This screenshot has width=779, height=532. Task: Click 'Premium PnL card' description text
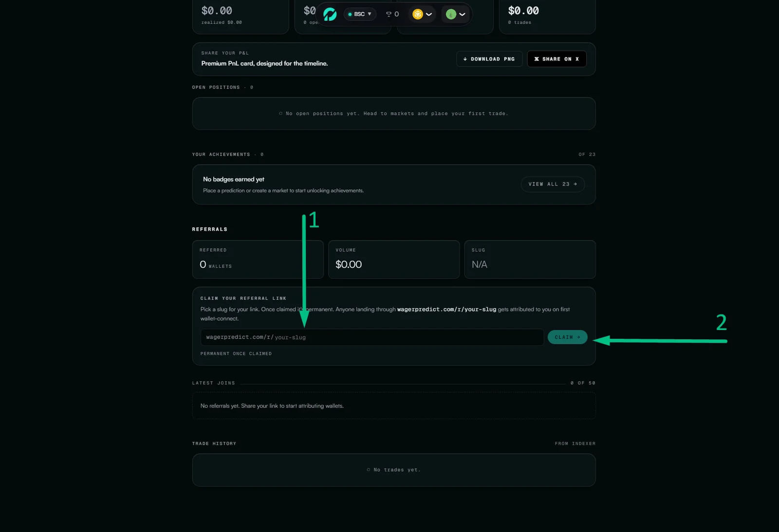[x=264, y=63]
